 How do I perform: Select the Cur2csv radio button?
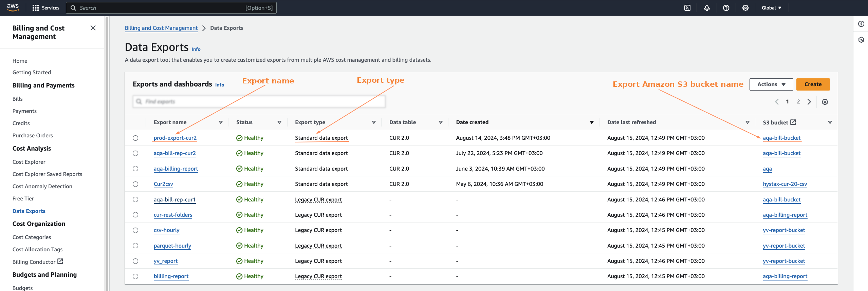click(x=135, y=184)
